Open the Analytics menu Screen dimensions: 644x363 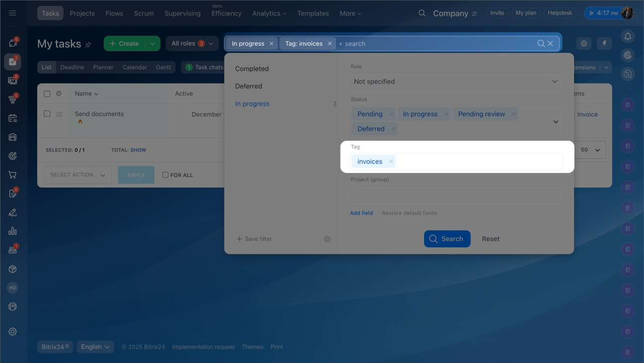(269, 14)
